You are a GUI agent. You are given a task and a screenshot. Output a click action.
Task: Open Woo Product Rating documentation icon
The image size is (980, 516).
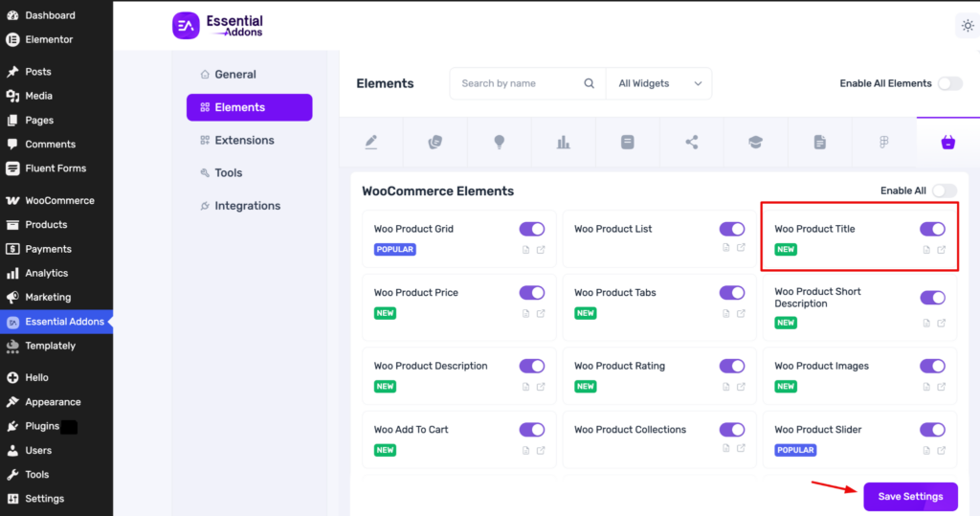coord(725,387)
